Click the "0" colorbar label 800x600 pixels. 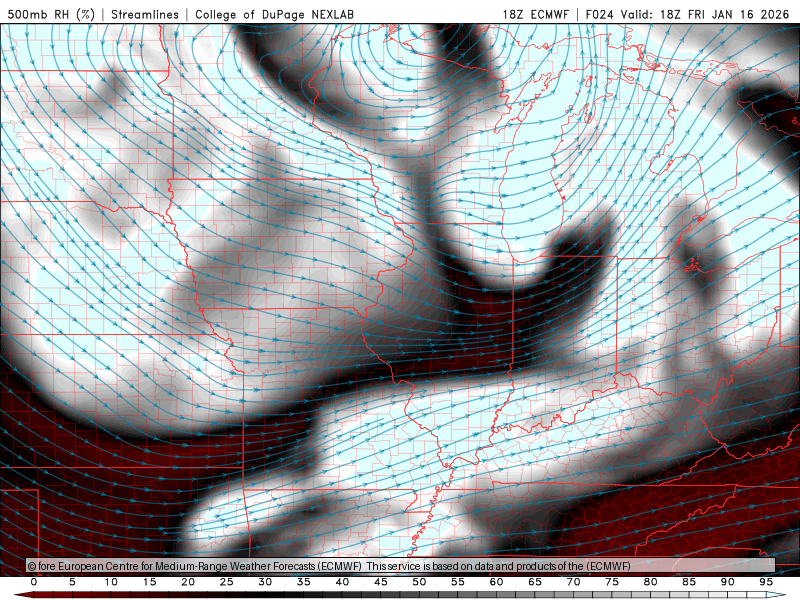34,582
